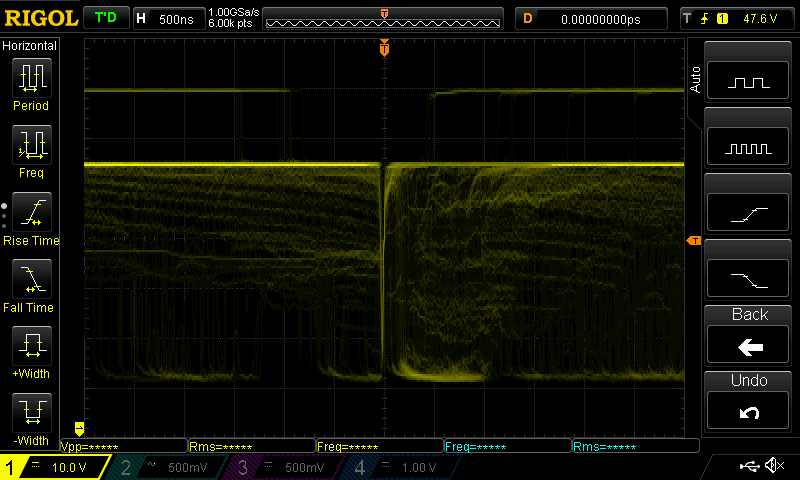
Task: Choose the Rise Time measurement
Action: tap(31, 219)
